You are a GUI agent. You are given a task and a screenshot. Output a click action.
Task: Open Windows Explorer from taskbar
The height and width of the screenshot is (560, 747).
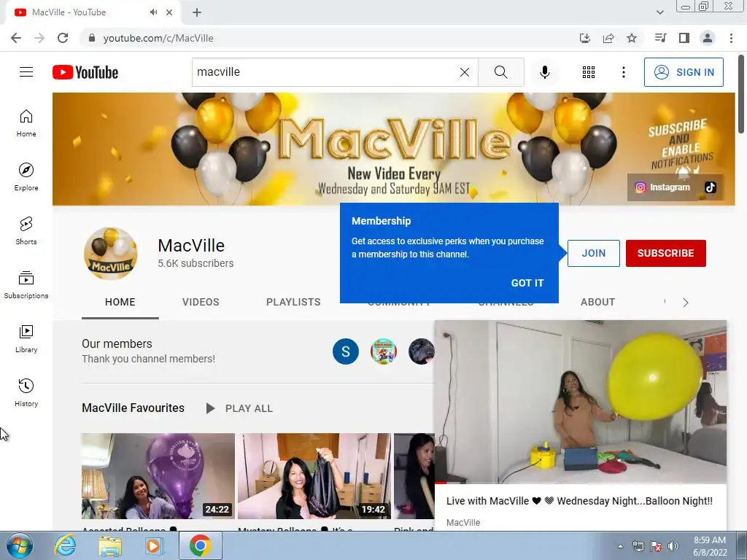coord(110,545)
